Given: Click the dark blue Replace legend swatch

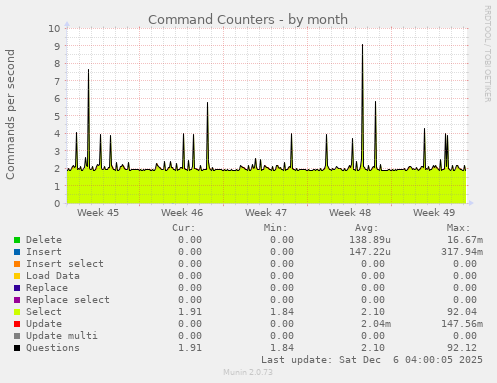Looking at the screenshot, I should click(x=17, y=288).
